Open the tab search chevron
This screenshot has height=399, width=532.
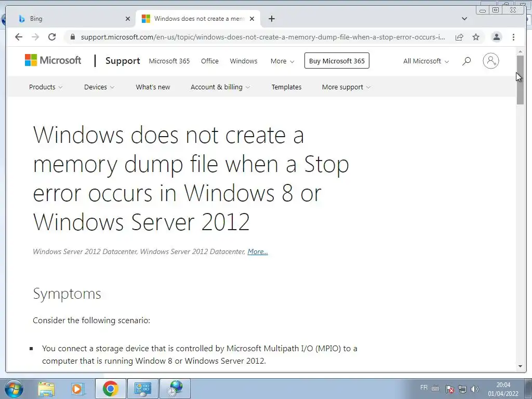click(x=464, y=19)
